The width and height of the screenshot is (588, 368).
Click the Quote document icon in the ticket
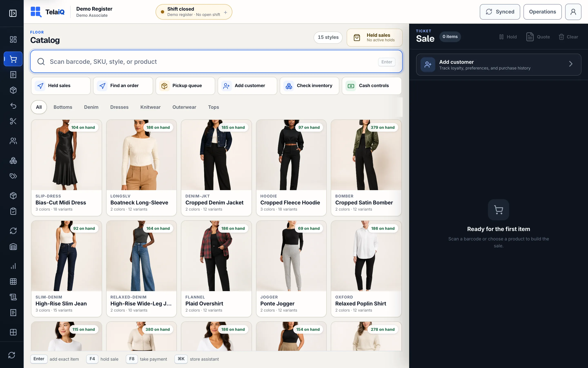(x=530, y=37)
